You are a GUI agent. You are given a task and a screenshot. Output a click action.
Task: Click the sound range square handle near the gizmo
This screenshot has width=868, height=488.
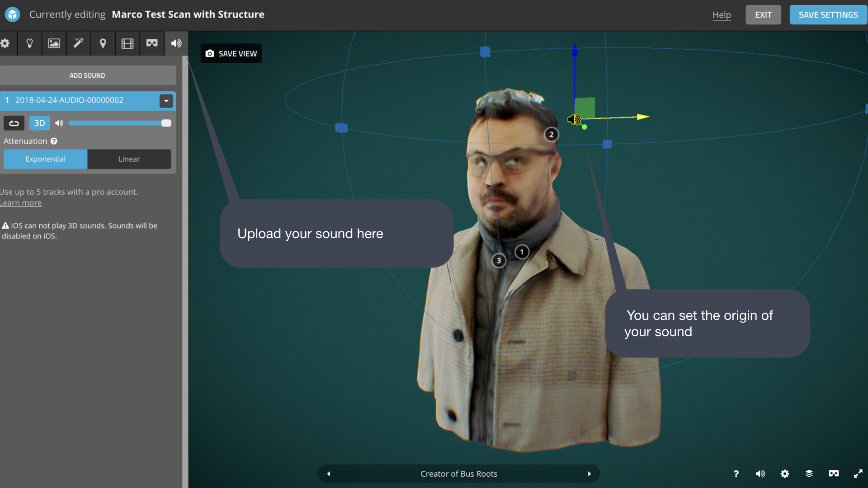(607, 144)
